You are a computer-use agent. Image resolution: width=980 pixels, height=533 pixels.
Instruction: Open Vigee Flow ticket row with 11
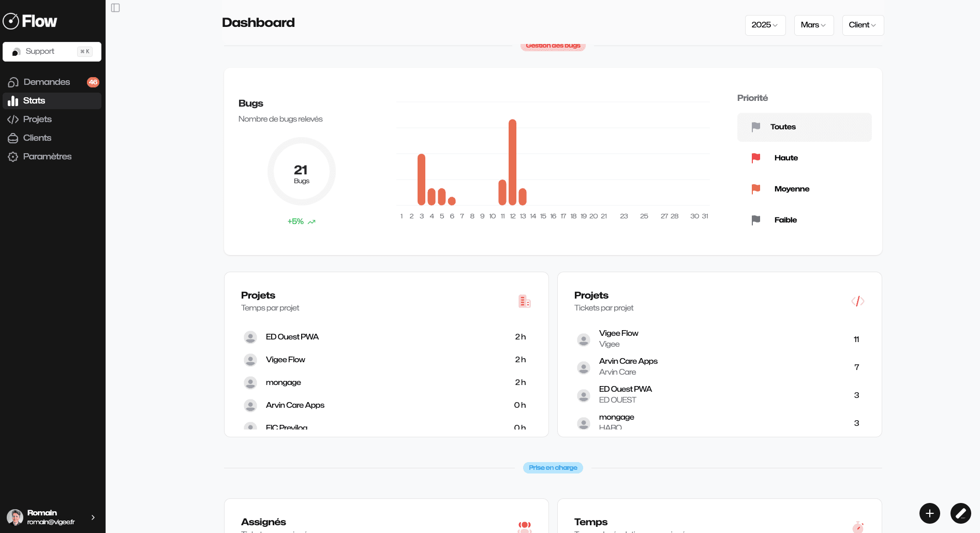719,339
